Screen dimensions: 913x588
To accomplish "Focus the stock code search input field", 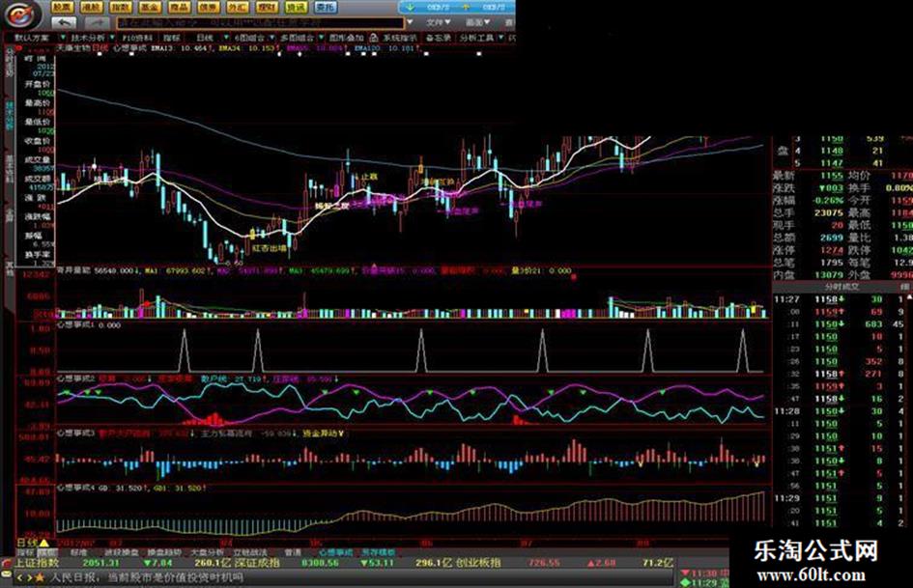I will click(260, 23).
